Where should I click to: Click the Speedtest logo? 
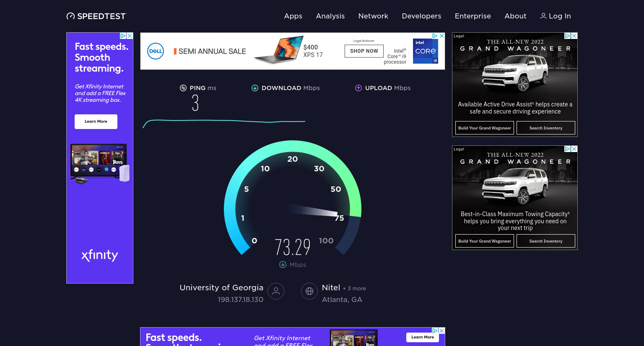click(96, 16)
